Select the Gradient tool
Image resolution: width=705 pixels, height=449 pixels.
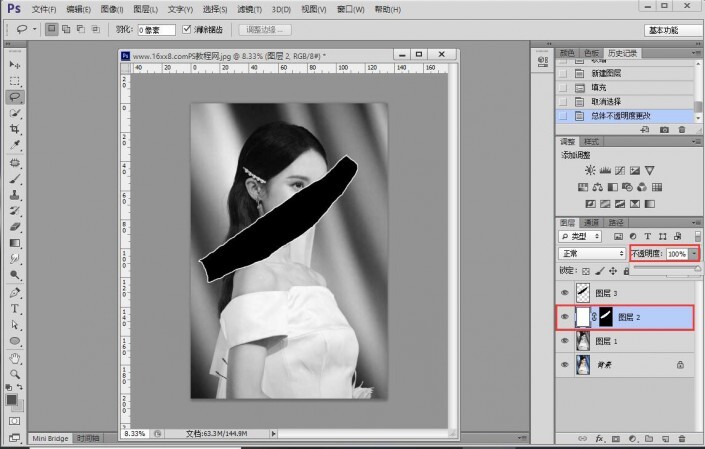(15, 243)
